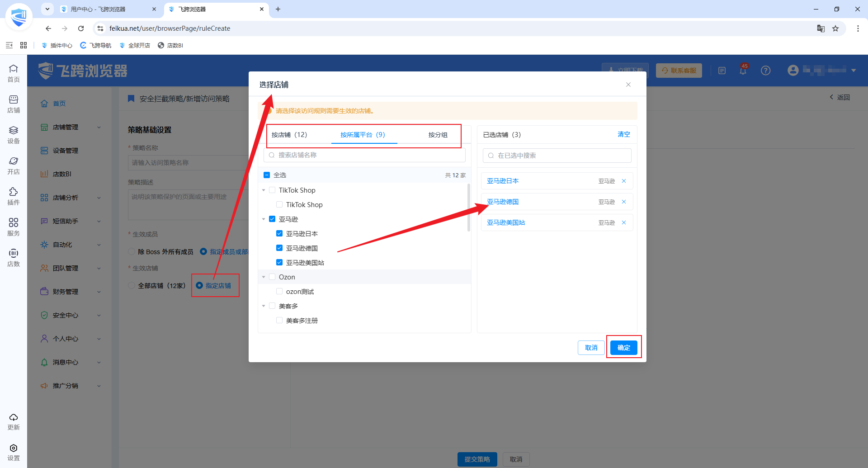
Task: Uncheck the 亚马逊德国 checkbox
Action: click(279, 248)
